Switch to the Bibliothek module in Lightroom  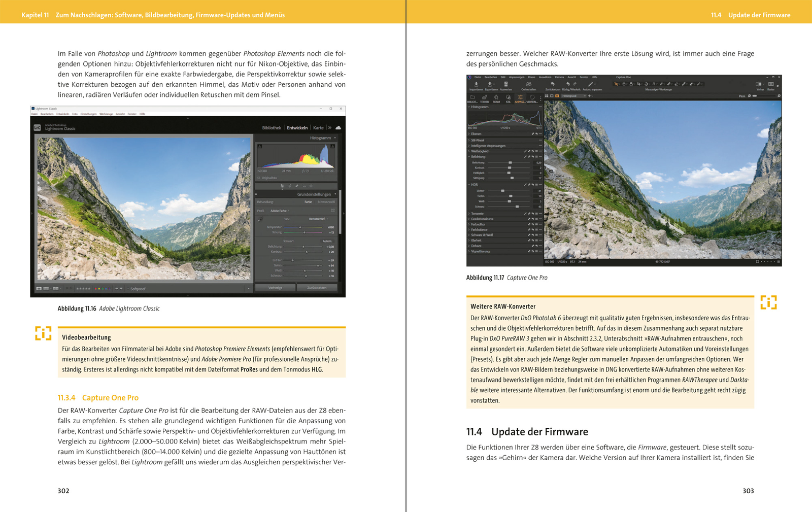[x=272, y=128]
